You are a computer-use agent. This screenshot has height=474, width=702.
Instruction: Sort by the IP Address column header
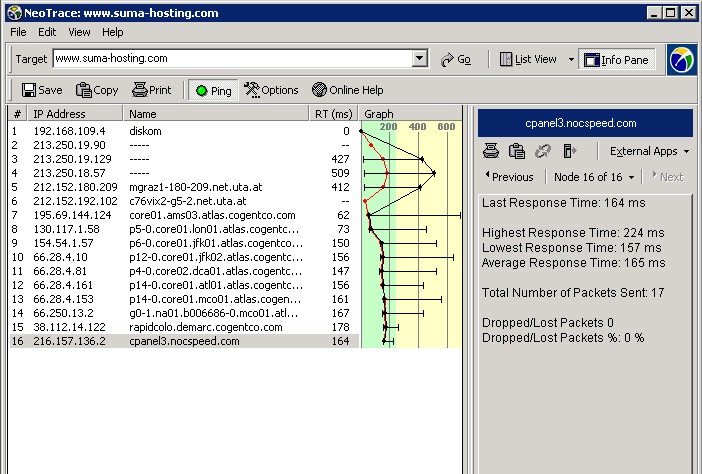pos(75,114)
